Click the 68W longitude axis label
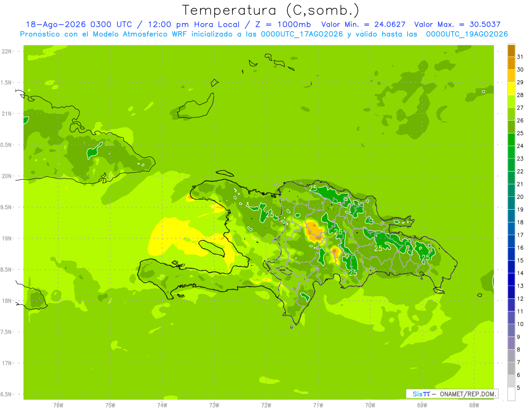 coord(473,405)
